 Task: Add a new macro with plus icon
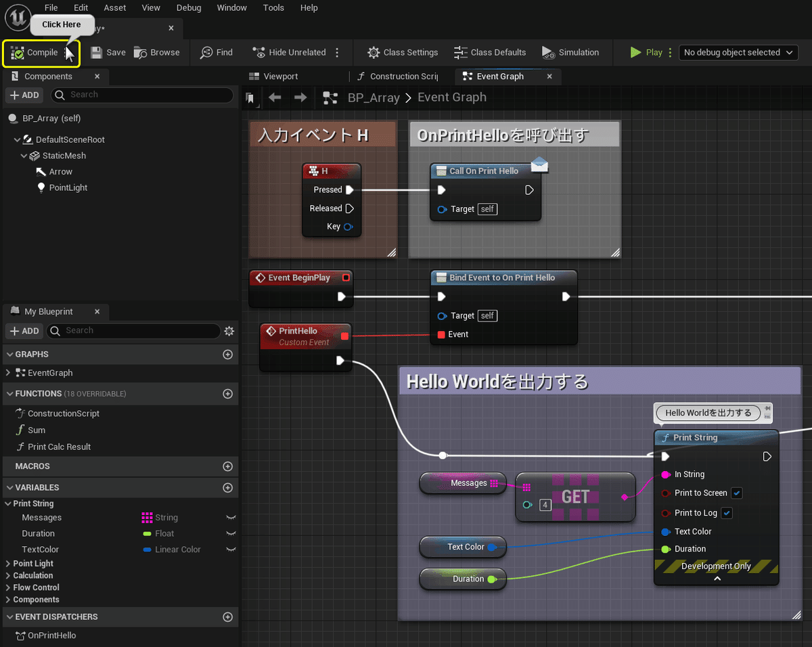(x=228, y=466)
